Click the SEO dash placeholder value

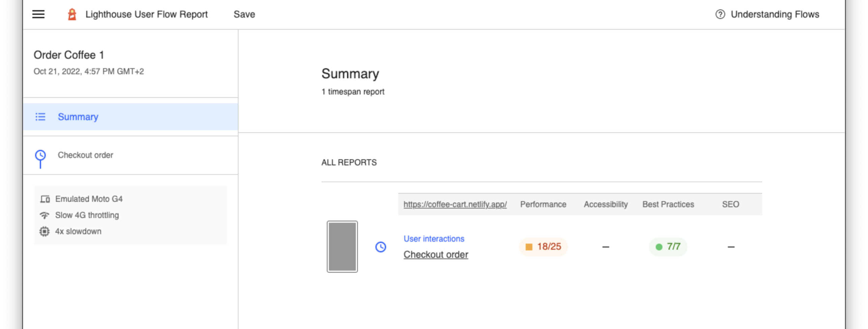tap(731, 247)
